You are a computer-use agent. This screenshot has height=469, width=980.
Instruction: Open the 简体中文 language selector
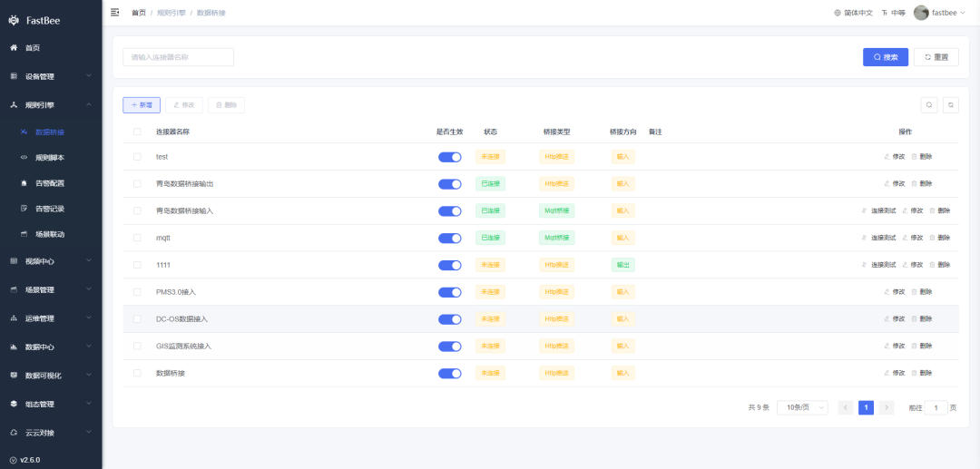click(853, 13)
